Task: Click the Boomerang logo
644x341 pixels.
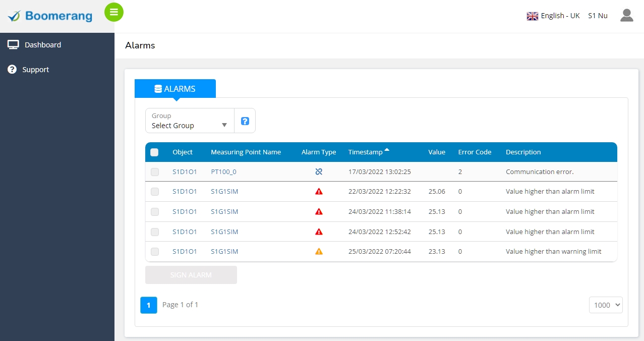Action: click(x=50, y=16)
